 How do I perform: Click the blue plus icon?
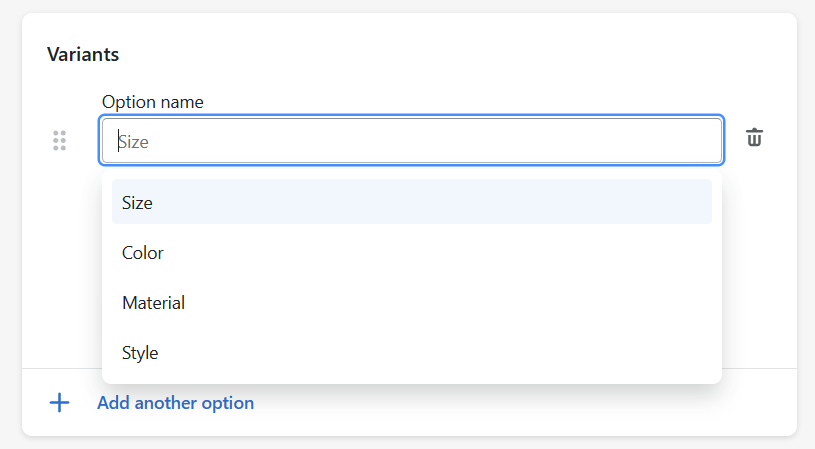pyautogui.click(x=59, y=403)
